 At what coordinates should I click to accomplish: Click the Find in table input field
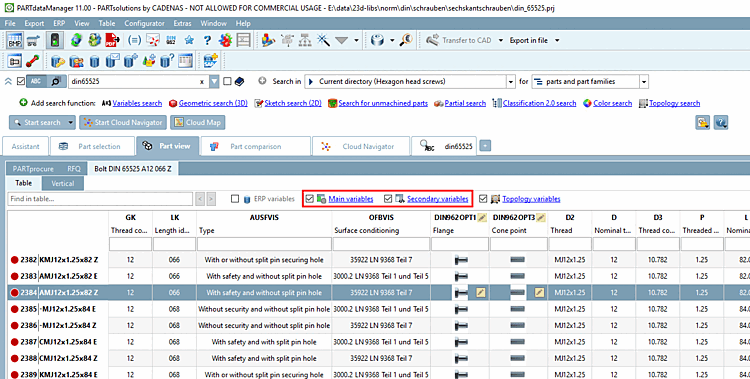coord(100,199)
